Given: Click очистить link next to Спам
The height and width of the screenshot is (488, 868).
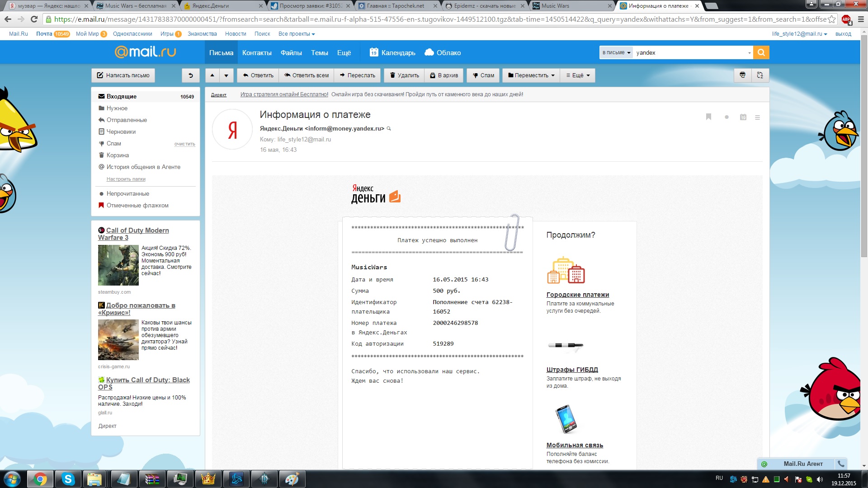Looking at the screenshot, I should 184,144.
